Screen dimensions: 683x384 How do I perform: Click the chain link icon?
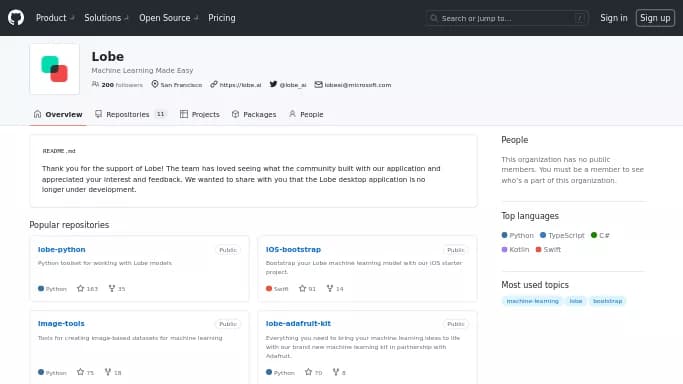[x=213, y=84]
